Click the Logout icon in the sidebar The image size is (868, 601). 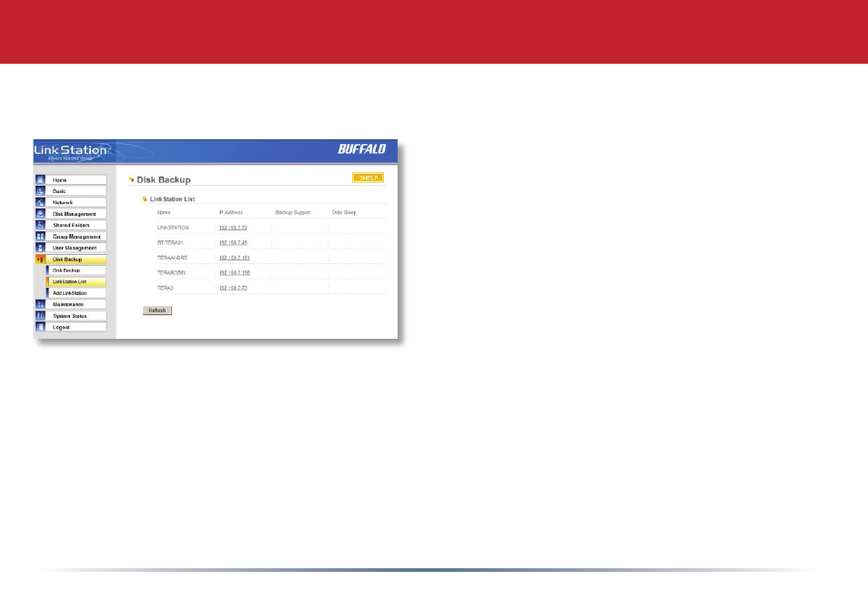click(x=40, y=328)
